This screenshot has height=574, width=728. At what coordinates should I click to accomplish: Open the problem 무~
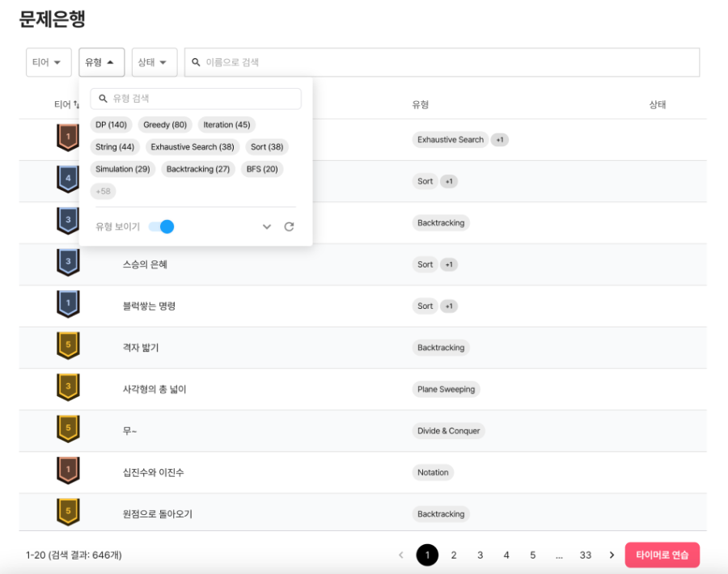[129, 431]
